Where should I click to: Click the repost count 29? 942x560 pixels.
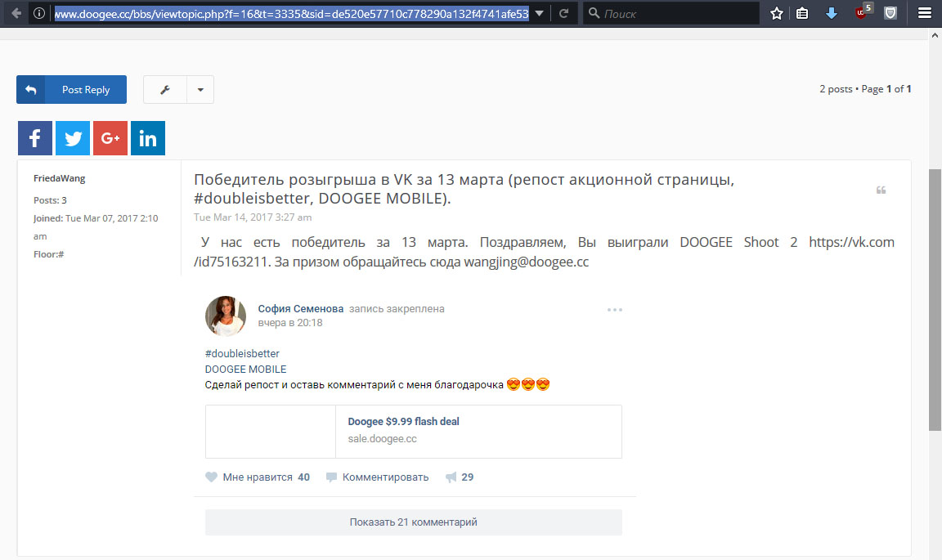click(x=468, y=477)
